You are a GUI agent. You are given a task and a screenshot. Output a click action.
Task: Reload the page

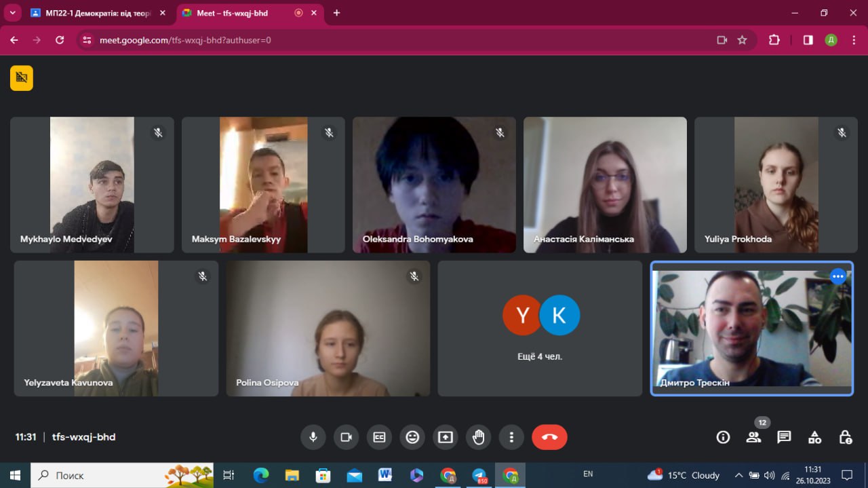pos(60,40)
